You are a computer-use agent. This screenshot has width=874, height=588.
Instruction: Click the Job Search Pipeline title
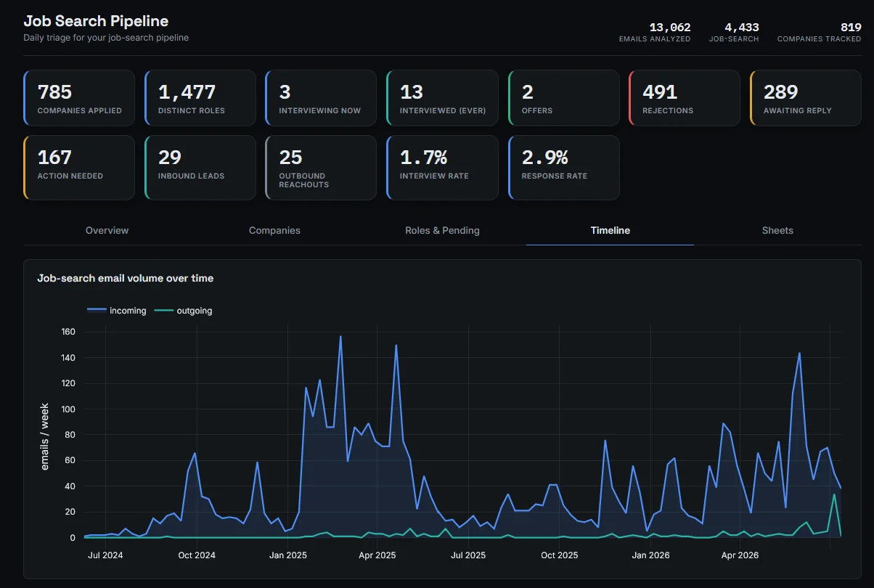pos(96,21)
